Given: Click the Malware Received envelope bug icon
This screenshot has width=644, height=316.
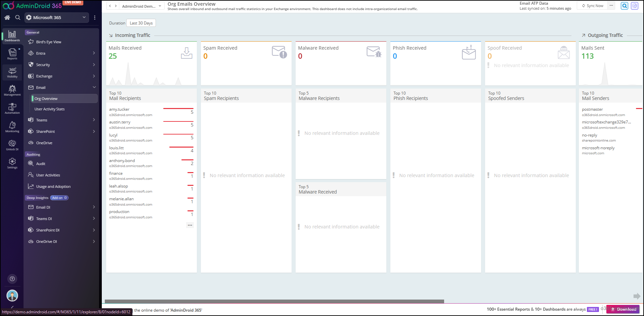Looking at the screenshot, I should click(x=374, y=52).
